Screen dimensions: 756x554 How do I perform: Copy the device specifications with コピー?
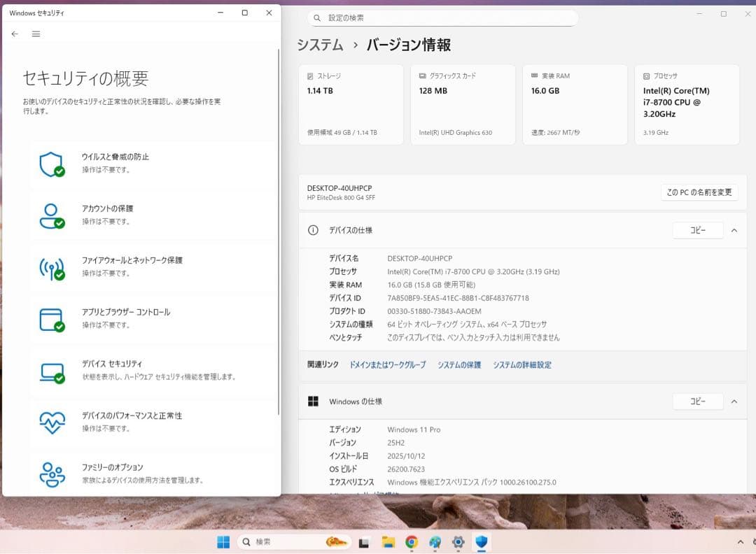pos(697,230)
